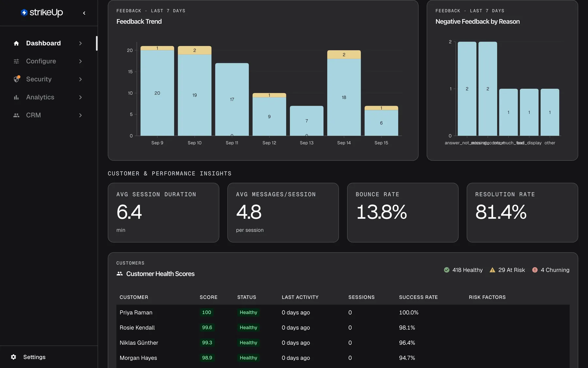The image size is (588, 368).
Task: Click the Sep 9 positive feedback bar
Action: tap(157, 93)
